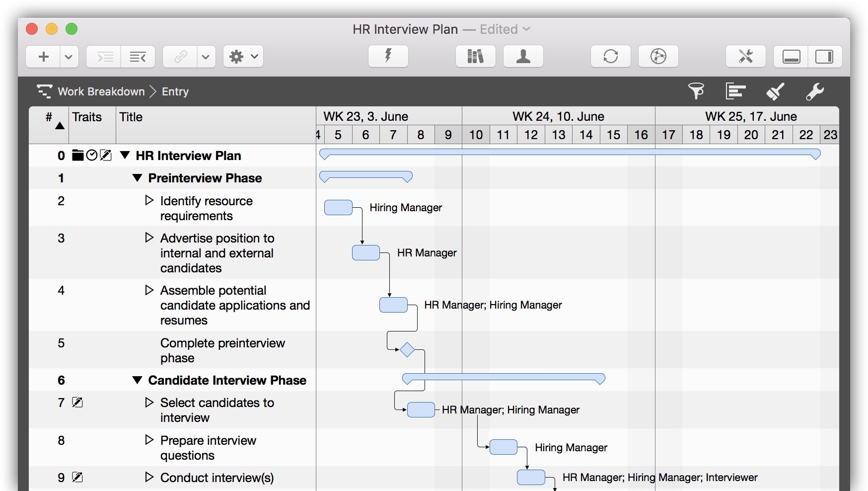Open the library books icon
The height and width of the screenshot is (491, 868).
475,56
